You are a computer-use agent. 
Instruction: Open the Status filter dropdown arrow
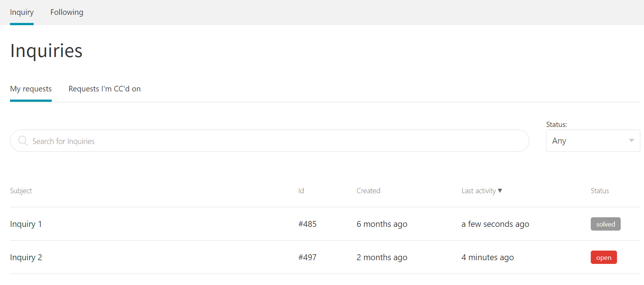point(631,141)
